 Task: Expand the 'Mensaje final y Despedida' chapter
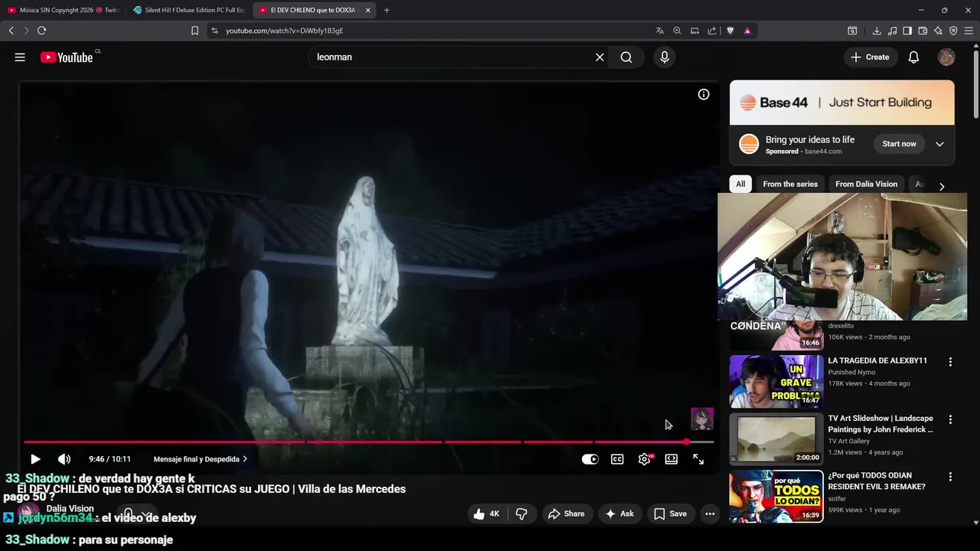201,459
